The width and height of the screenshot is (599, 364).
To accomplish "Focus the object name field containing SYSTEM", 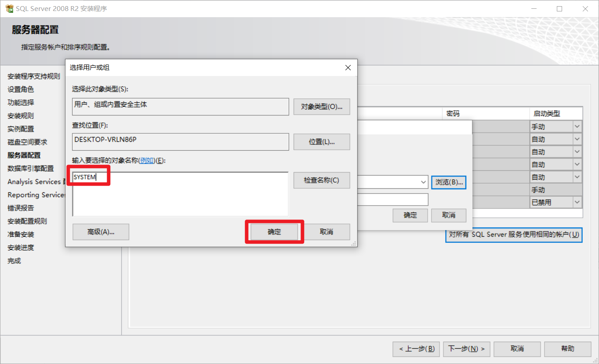I will [x=180, y=194].
